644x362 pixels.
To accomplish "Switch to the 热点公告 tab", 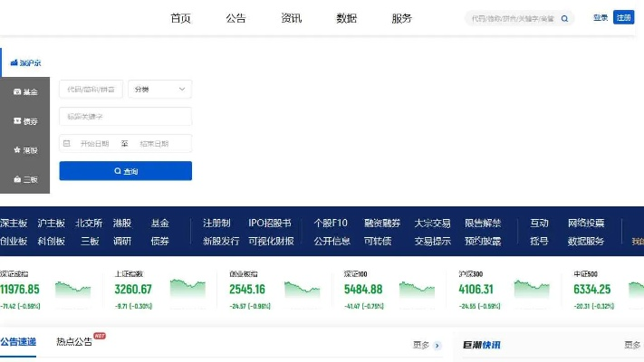I will 74,342.
